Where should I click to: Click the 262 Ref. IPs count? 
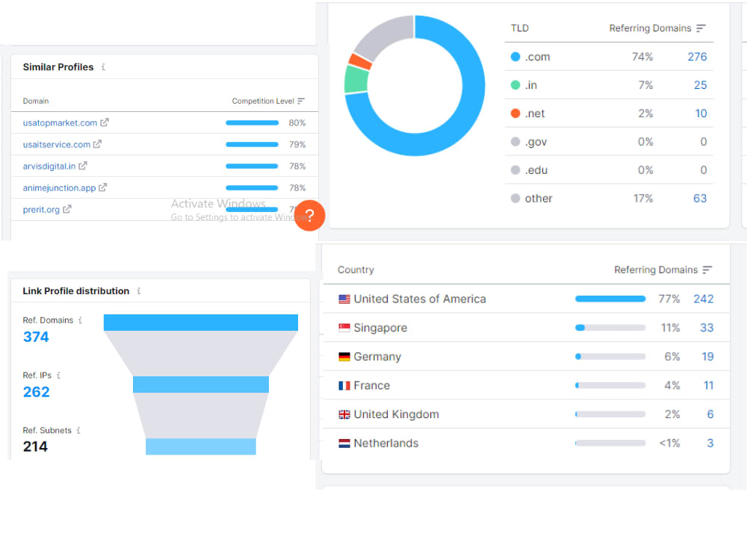[36, 392]
